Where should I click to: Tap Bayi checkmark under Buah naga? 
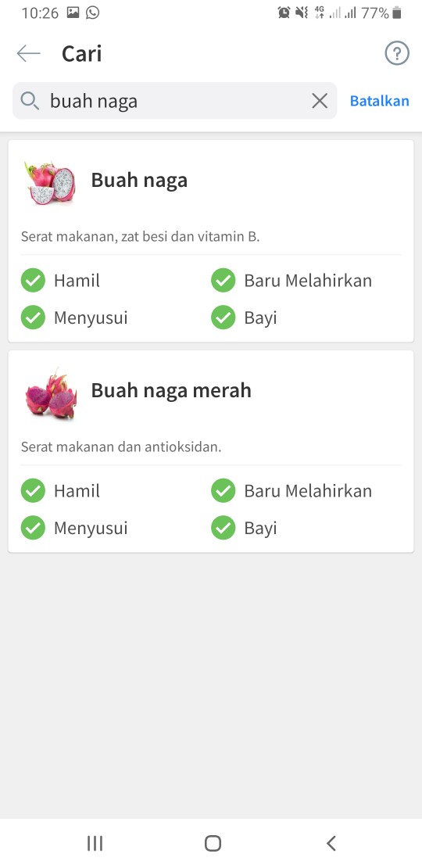tap(224, 317)
